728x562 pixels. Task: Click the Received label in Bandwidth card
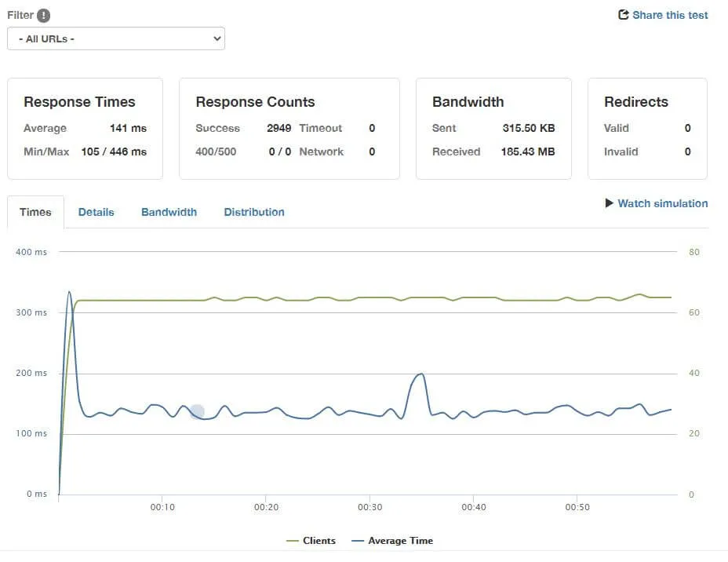456,151
